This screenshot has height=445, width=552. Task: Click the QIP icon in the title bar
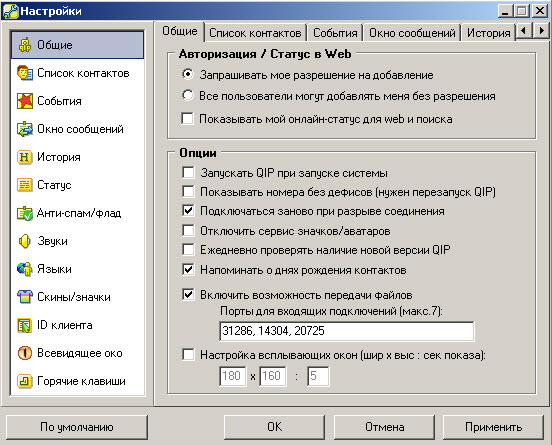pos(10,11)
